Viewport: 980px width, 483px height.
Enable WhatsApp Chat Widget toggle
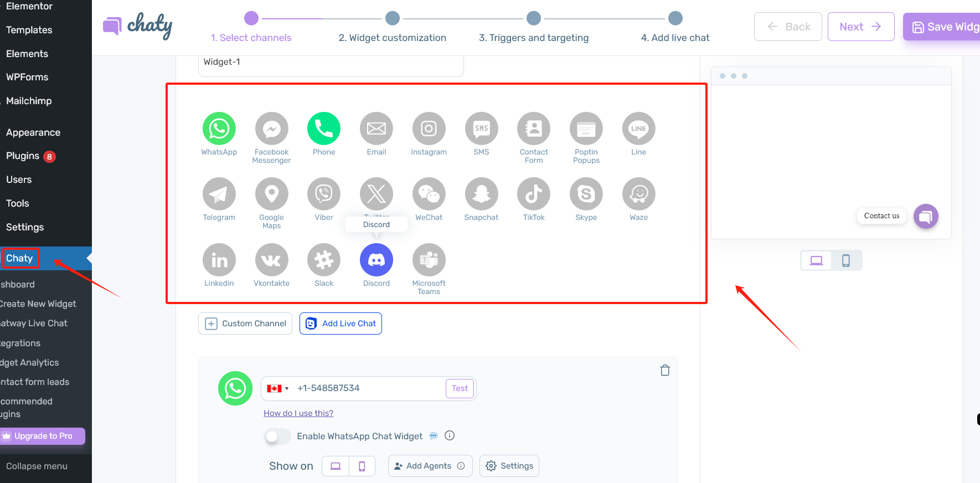tap(277, 436)
